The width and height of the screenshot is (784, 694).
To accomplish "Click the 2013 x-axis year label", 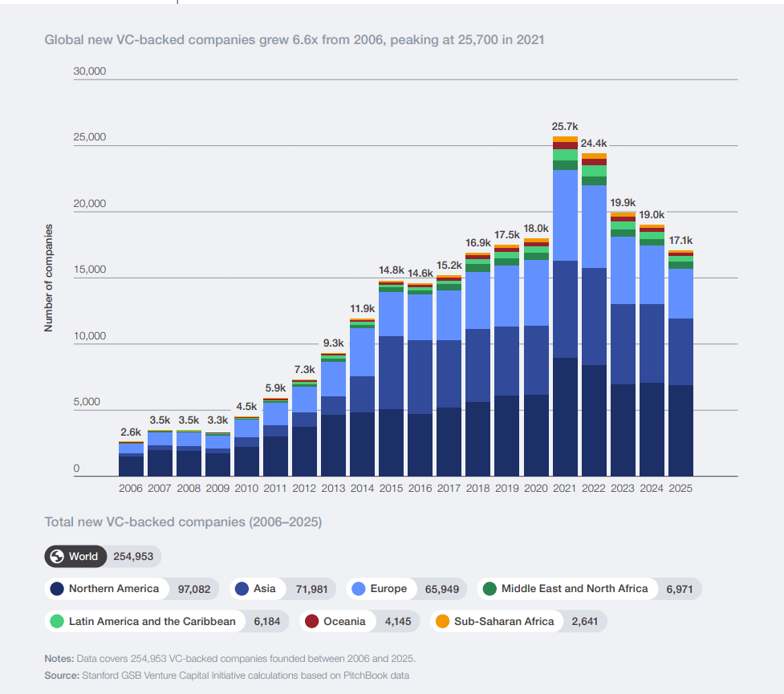I will click(x=334, y=489).
